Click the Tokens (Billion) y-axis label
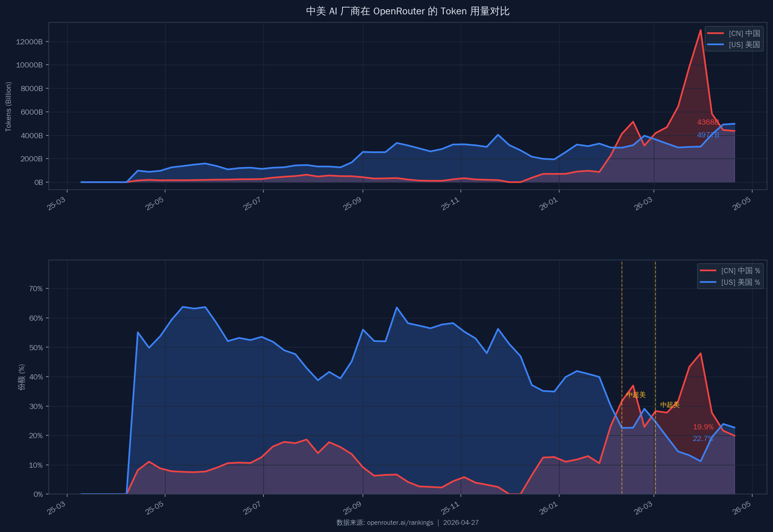 click(x=8, y=107)
